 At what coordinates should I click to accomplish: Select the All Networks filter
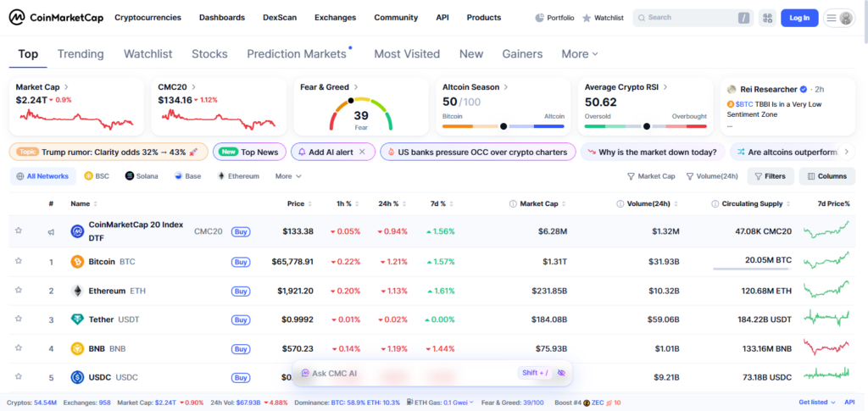point(42,176)
